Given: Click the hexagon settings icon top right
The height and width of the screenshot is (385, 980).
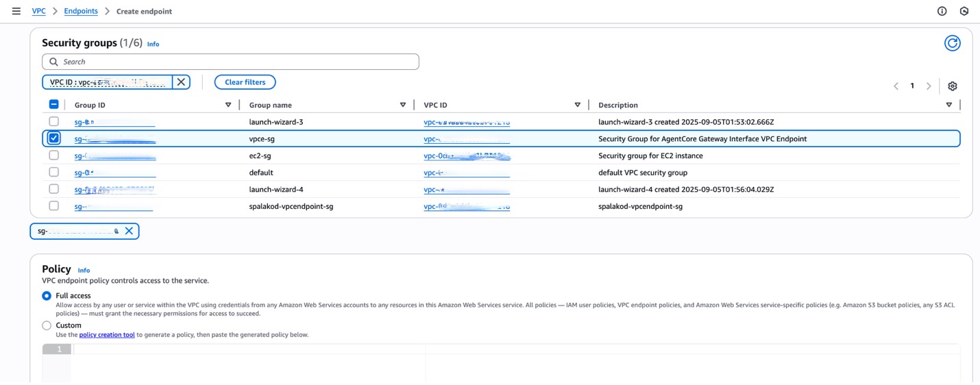Looking at the screenshot, I should click(964, 11).
